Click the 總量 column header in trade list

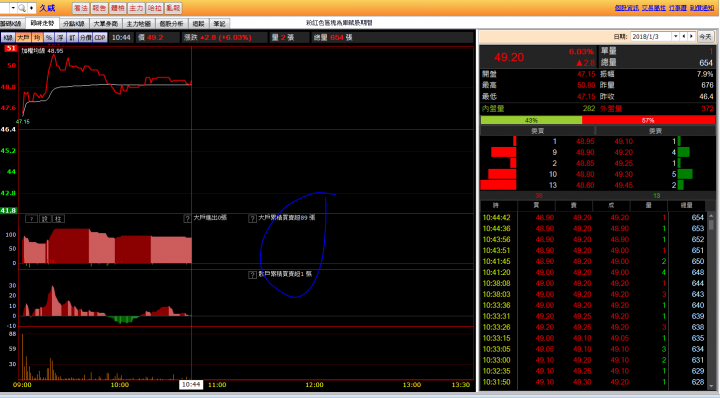pos(686,205)
